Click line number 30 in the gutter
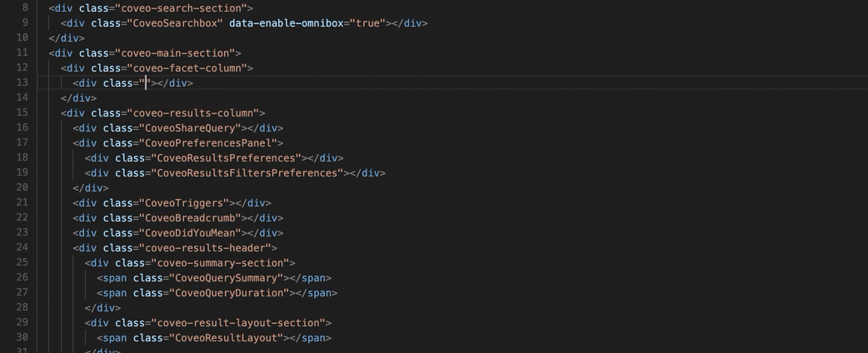 (x=22, y=337)
